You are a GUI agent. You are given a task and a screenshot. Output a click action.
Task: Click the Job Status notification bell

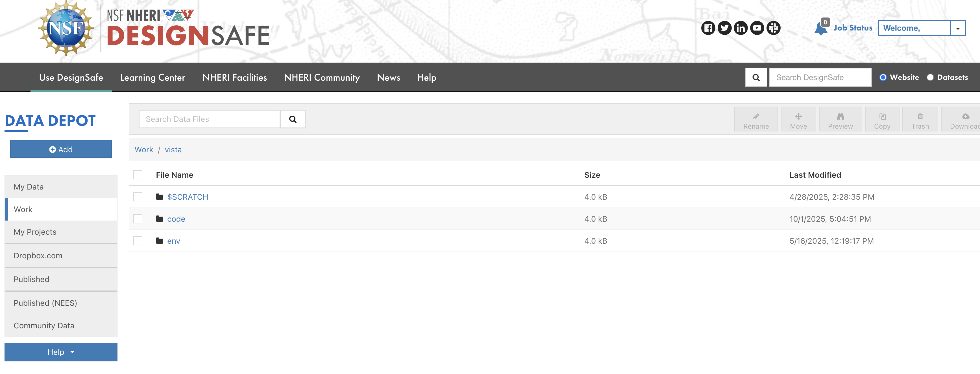point(821,28)
